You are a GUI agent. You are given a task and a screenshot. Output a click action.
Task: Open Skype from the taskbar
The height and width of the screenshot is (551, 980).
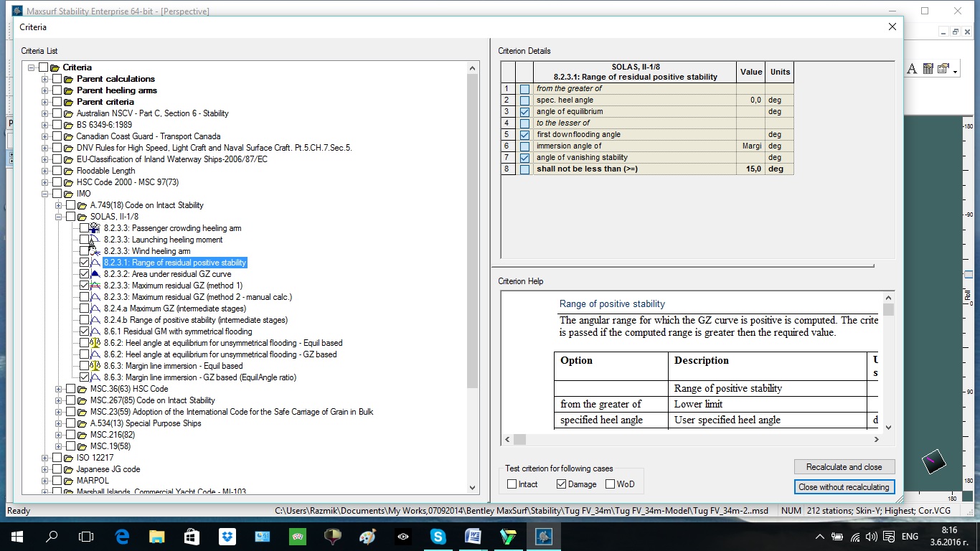[x=438, y=537]
